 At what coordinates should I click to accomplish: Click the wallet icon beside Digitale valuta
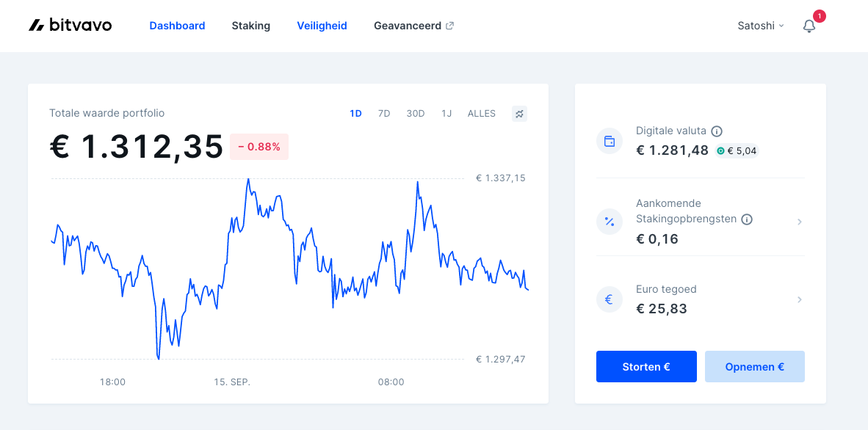point(610,141)
